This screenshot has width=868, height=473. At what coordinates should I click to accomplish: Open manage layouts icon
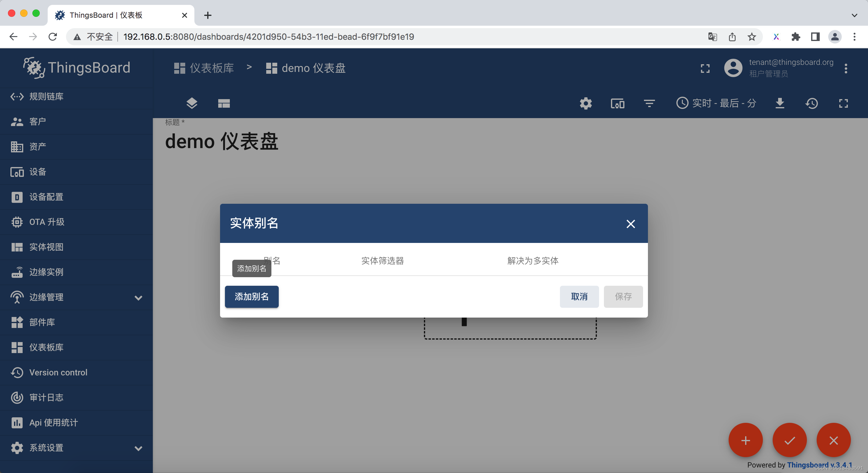224,103
